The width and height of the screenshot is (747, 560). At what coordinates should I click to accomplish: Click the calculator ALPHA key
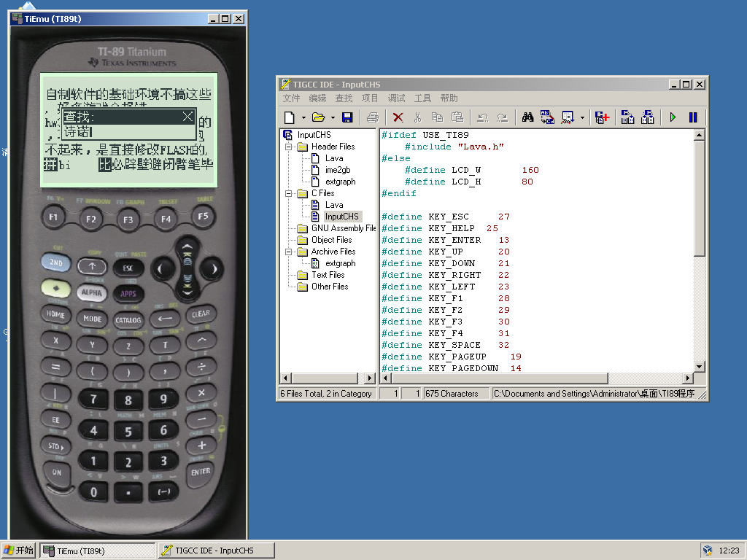tap(91, 292)
